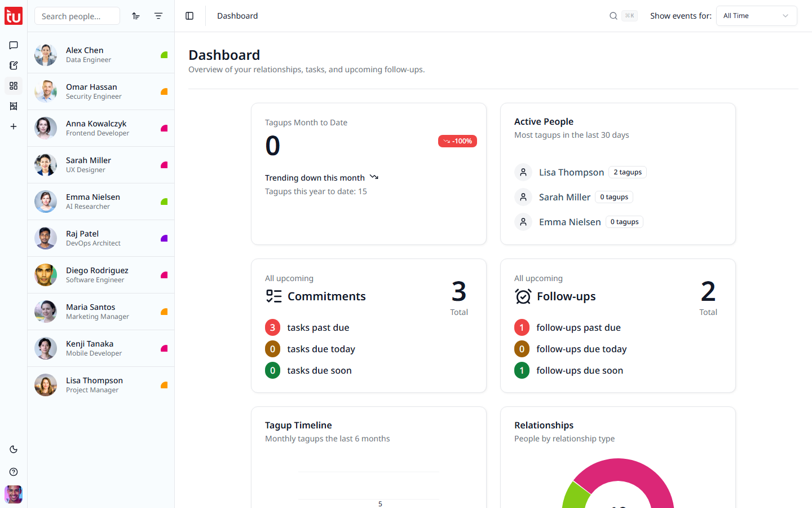Click Diego Rodriguez's avatar photo

coord(46,275)
